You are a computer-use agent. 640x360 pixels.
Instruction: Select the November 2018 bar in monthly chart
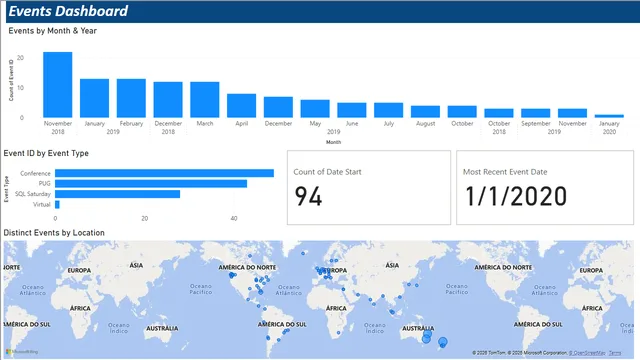(58, 85)
